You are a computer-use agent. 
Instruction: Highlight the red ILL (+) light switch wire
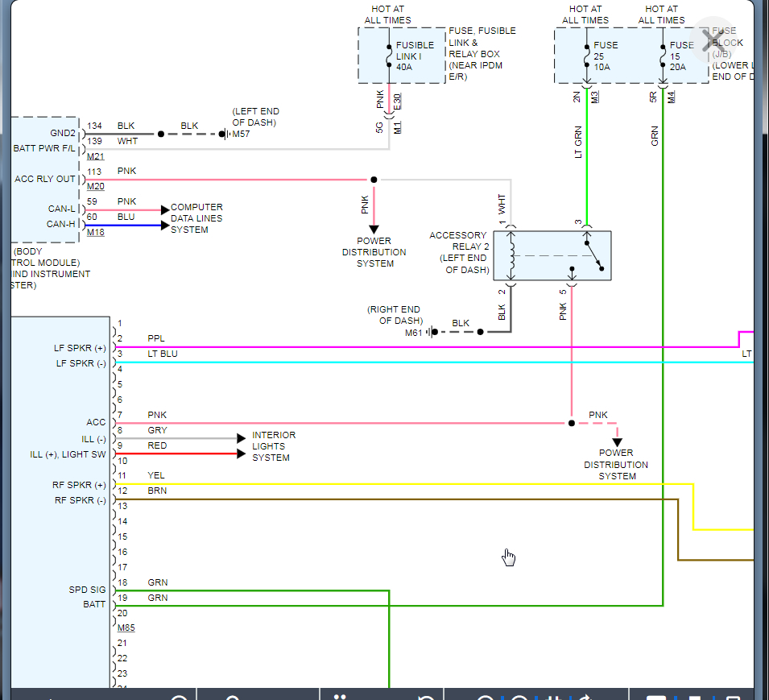click(x=177, y=454)
